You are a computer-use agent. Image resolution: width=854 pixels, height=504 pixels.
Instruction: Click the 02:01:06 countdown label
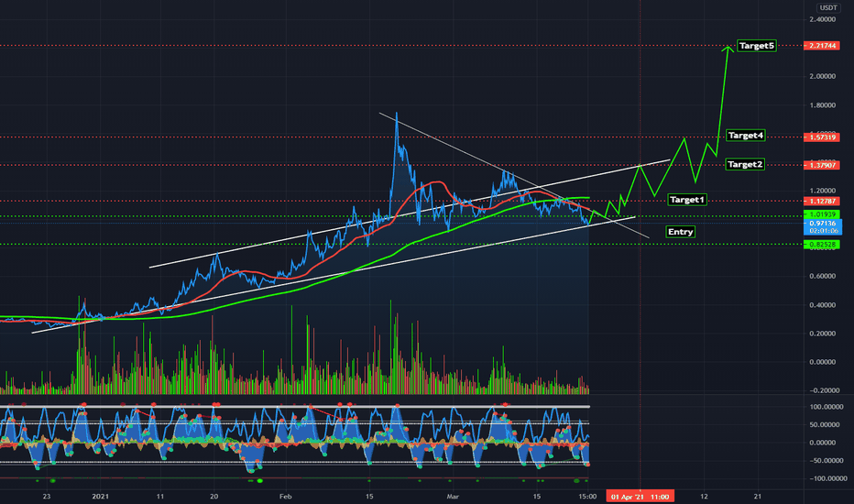pos(823,231)
